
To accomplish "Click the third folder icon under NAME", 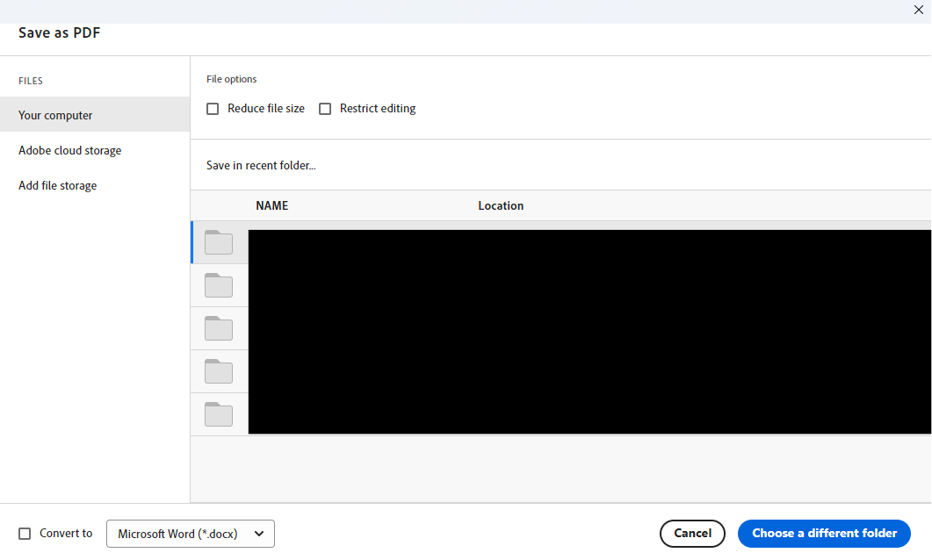I will pyautogui.click(x=219, y=327).
